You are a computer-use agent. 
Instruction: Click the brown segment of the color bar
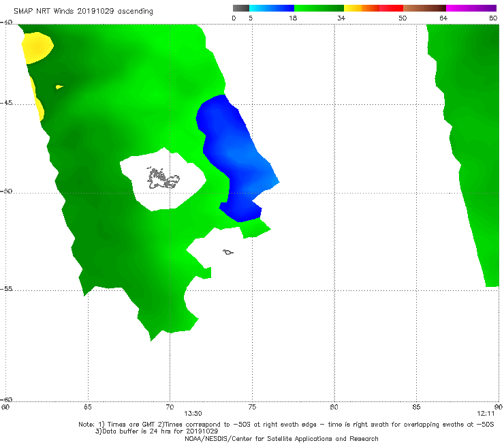pos(424,8)
